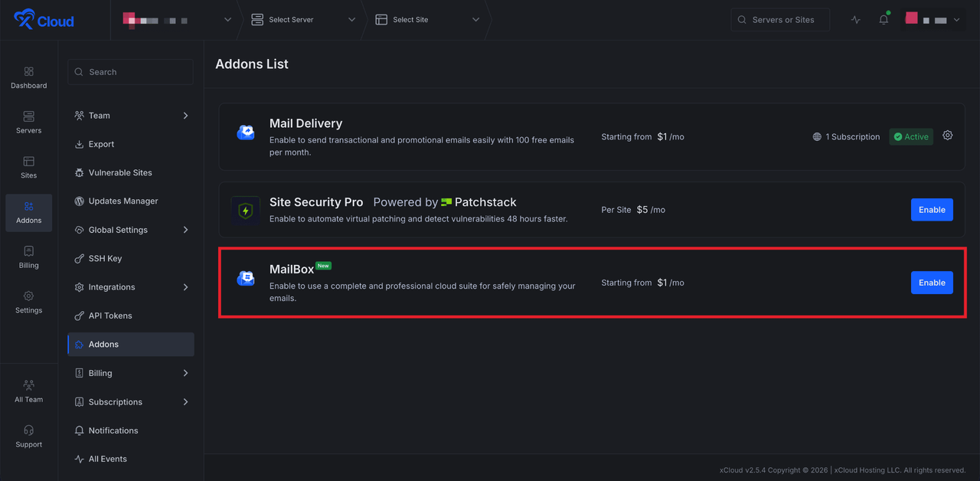Click the MailBox title text

(x=292, y=270)
